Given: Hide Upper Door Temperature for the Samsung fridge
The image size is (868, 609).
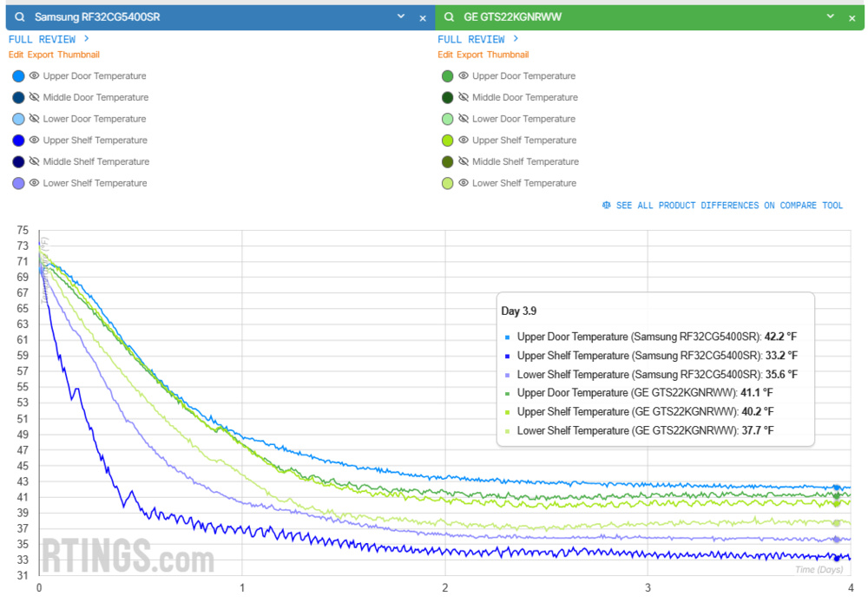Looking at the screenshot, I should pos(34,75).
